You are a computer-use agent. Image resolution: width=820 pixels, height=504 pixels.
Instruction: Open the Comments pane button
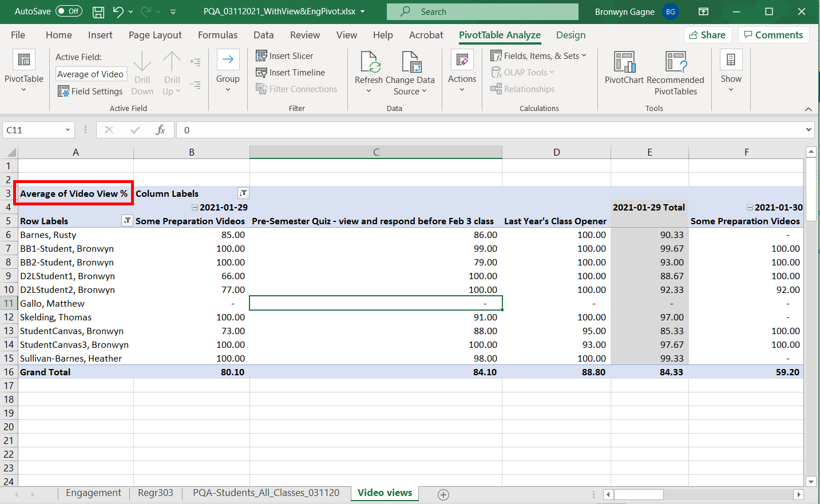[773, 35]
